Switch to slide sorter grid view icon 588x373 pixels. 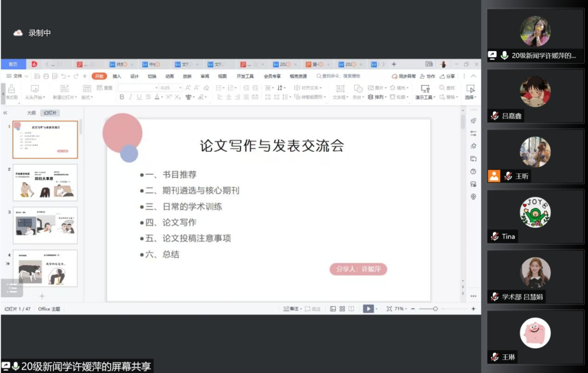point(342,309)
